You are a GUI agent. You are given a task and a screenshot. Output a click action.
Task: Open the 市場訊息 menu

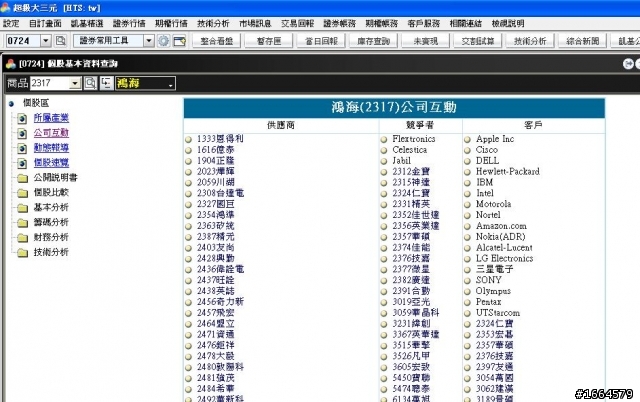pyautogui.click(x=255, y=23)
